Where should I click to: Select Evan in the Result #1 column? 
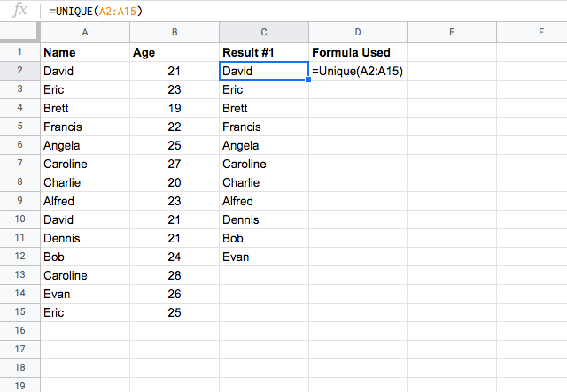[264, 257]
